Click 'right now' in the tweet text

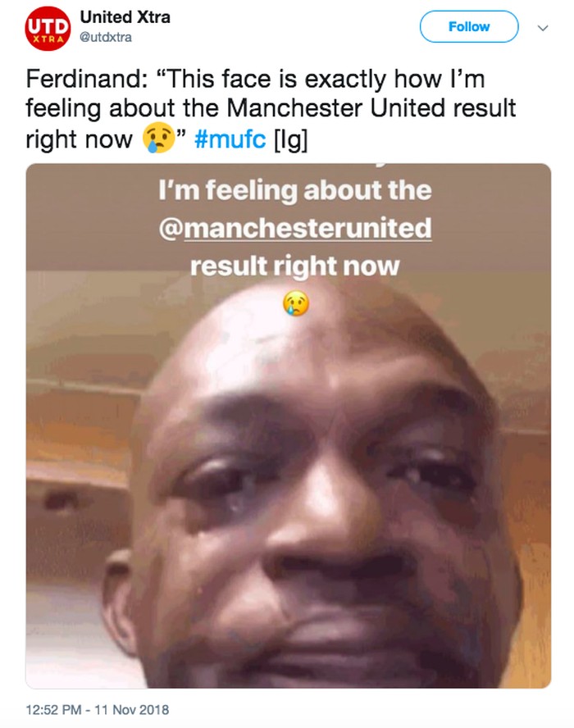(x=79, y=139)
